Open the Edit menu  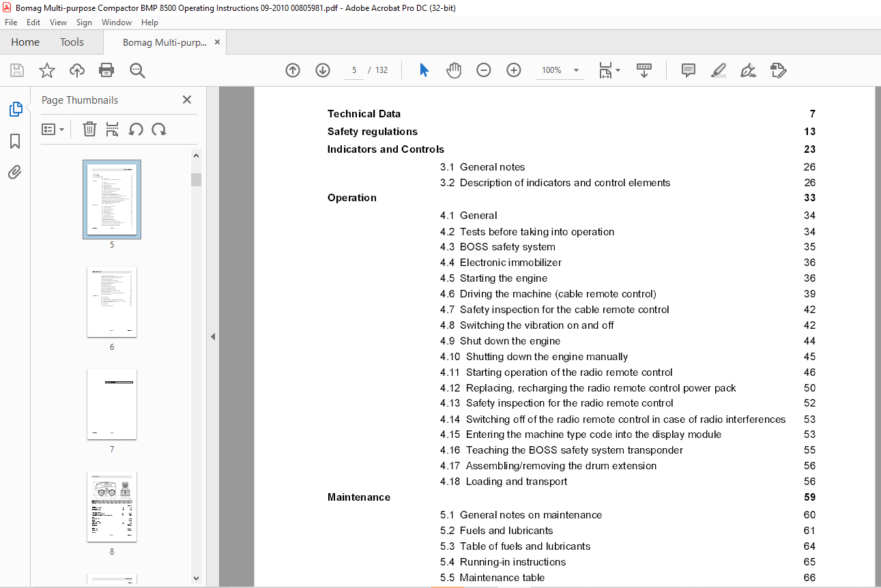[x=33, y=23]
